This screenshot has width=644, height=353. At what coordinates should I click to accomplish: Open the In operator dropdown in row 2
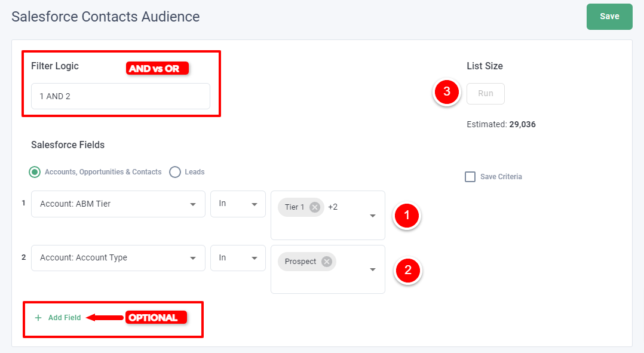[x=238, y=258]
